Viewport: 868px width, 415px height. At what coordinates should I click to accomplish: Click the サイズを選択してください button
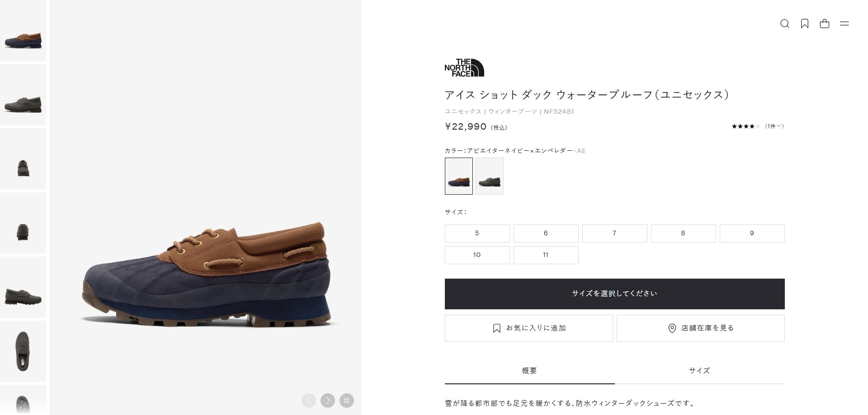click(x=615, y=294)
